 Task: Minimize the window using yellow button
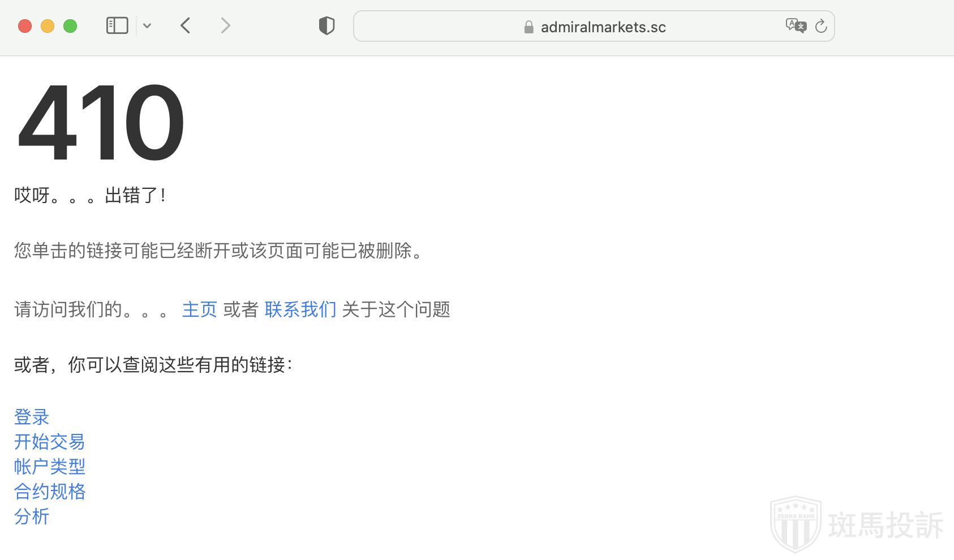48,26
